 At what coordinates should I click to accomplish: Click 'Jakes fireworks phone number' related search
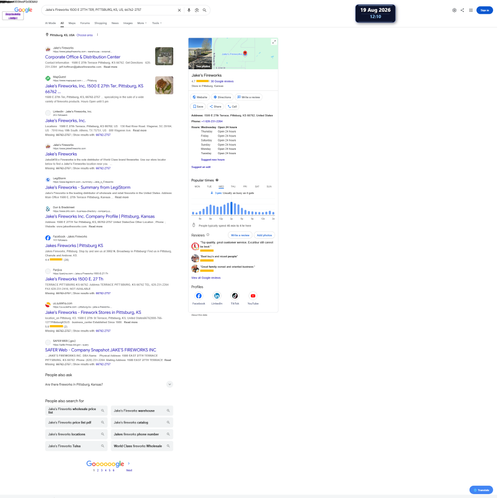point(142,434)
